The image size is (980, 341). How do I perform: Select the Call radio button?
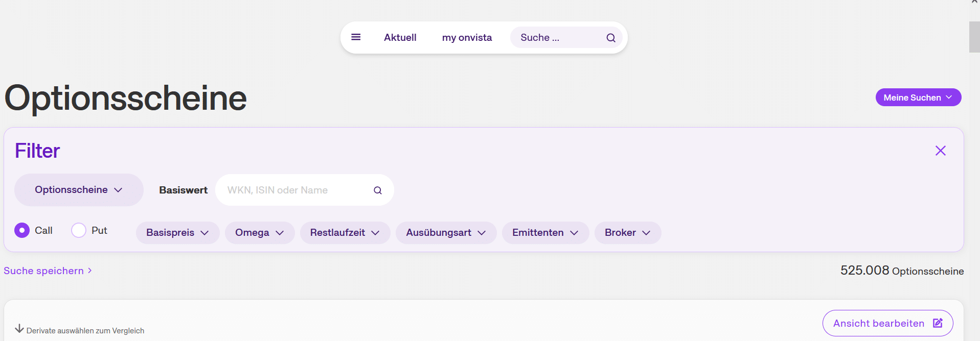click(x=22, y=231)
